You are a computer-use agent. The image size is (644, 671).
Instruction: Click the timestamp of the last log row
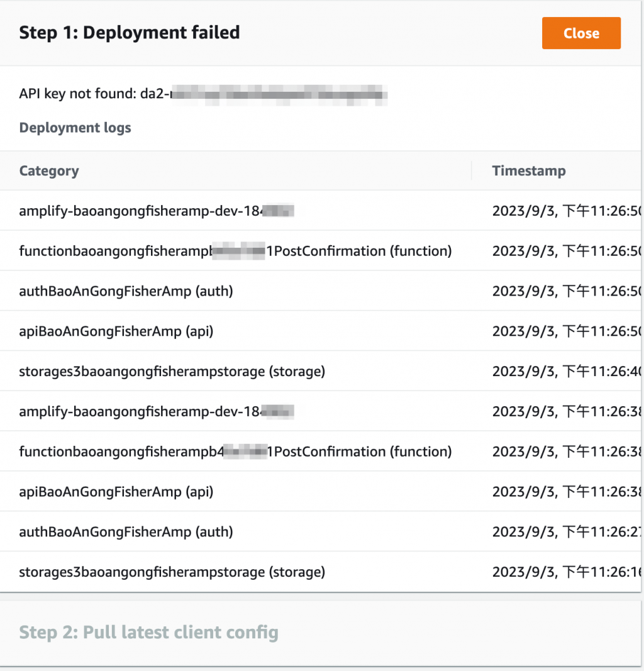coord(566,572)
